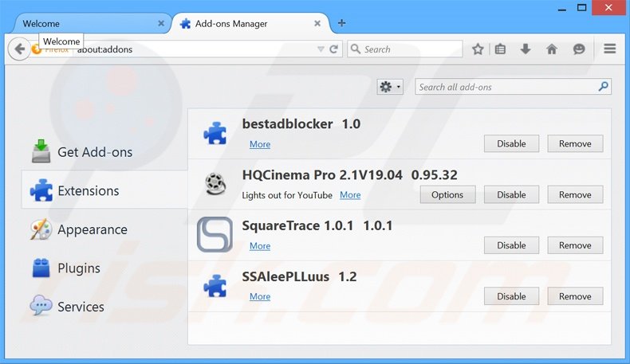
Task: Click the Services speech bubble icon
Action: pos(41,306)
